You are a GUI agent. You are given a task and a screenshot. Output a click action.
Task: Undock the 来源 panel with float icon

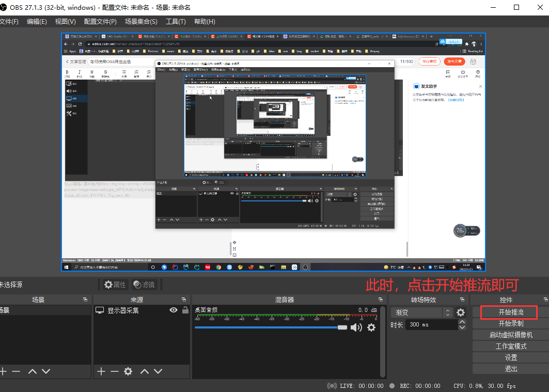pos(184,300)
